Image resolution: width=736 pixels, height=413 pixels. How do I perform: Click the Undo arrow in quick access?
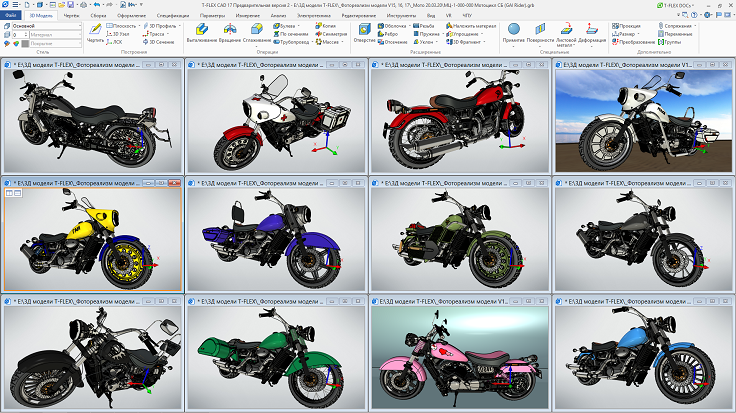(97, 5)
